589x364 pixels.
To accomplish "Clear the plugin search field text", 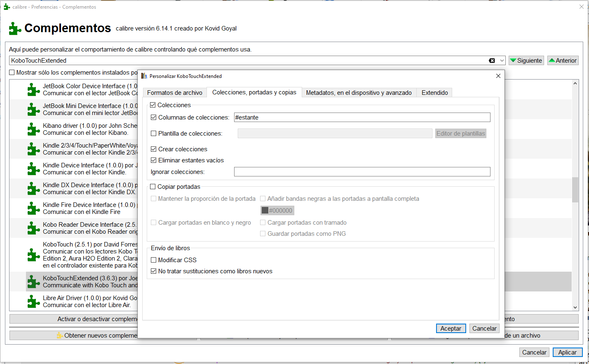I will point(492,61).
